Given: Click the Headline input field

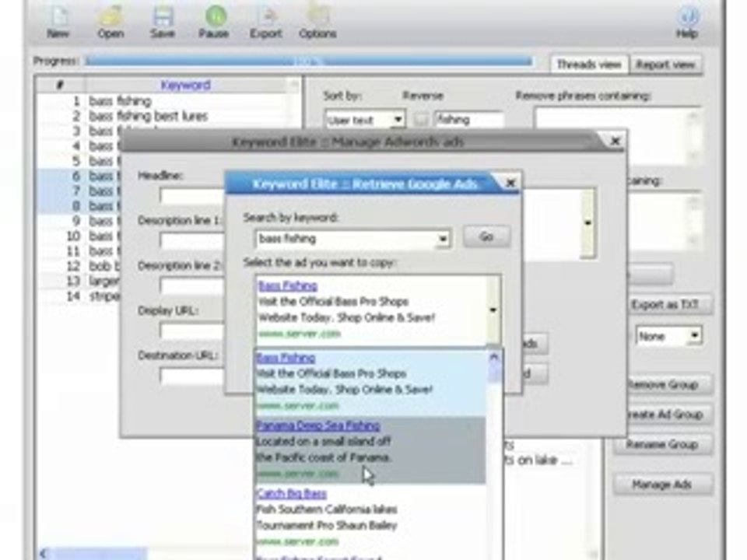Looking at the screenshot, I should [192, 196].
